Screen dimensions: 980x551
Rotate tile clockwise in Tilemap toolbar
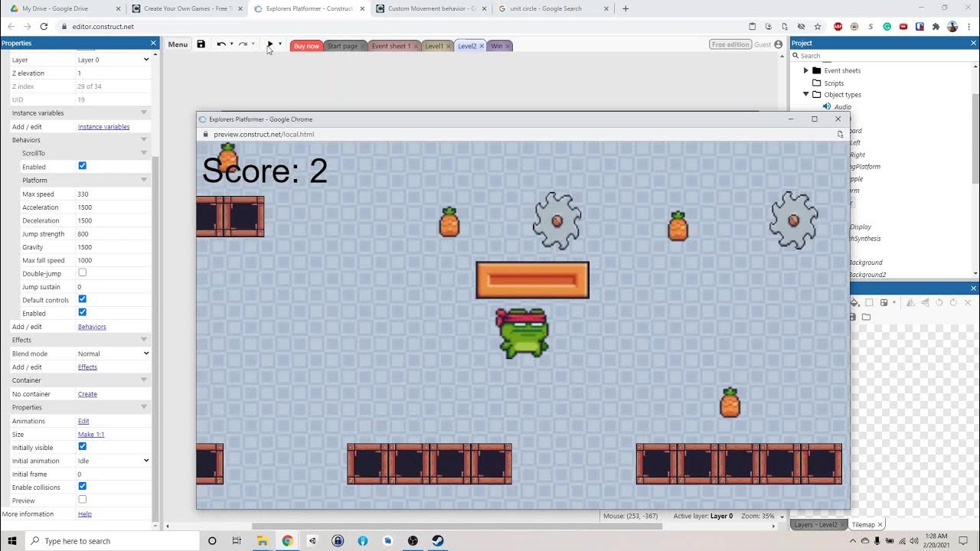(953, 302)
